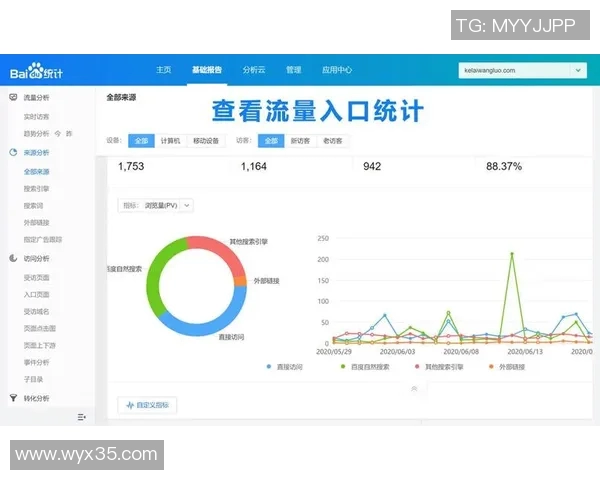Toggle the 百度自然搜索 legend entry

pyautogui.click(x=365, y=367)
